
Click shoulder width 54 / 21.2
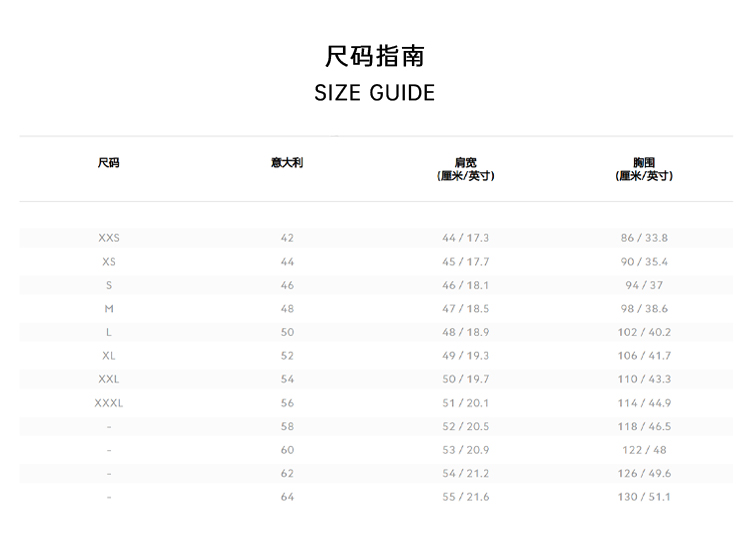465,473
